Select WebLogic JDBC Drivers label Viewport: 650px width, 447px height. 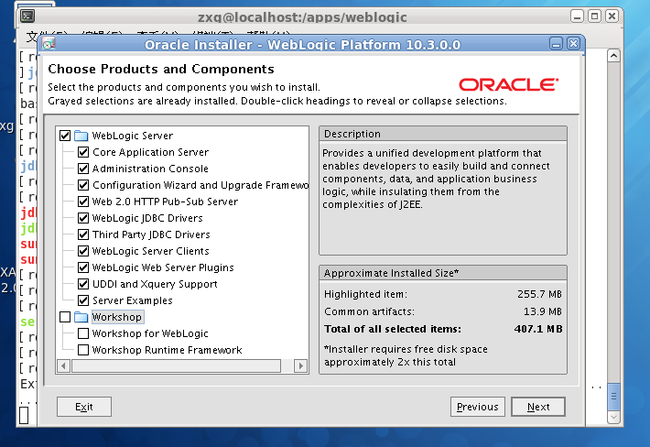tap(148, 218)
